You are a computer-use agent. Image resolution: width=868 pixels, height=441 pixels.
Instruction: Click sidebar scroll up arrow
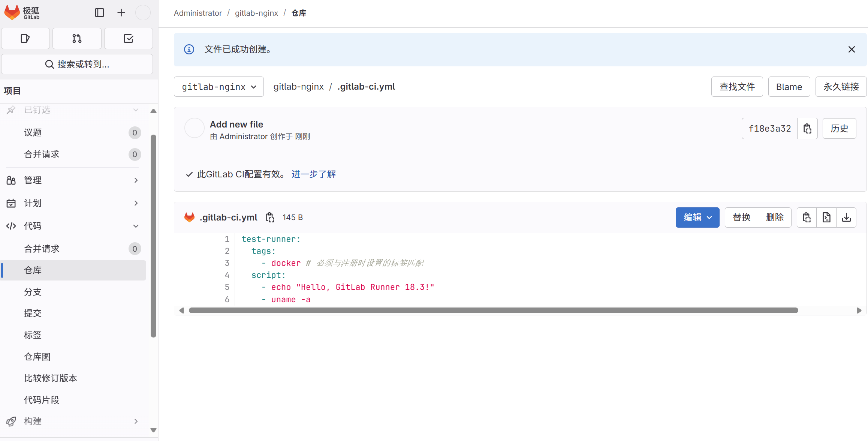tap(153, 111)
